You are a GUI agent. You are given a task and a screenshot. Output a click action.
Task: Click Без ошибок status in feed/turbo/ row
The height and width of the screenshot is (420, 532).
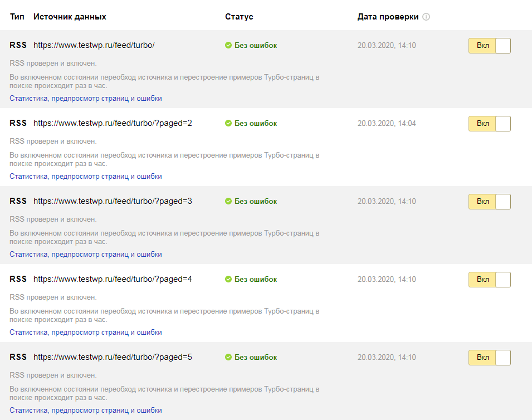pos(256,45)
